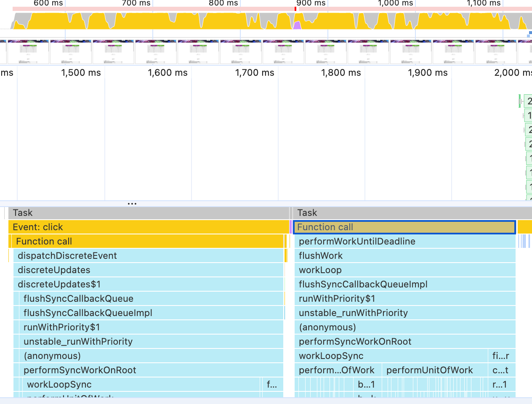Click the performWorkUntilDeadline entry
The height and width of the screenshot is (404, 532).
404,242
